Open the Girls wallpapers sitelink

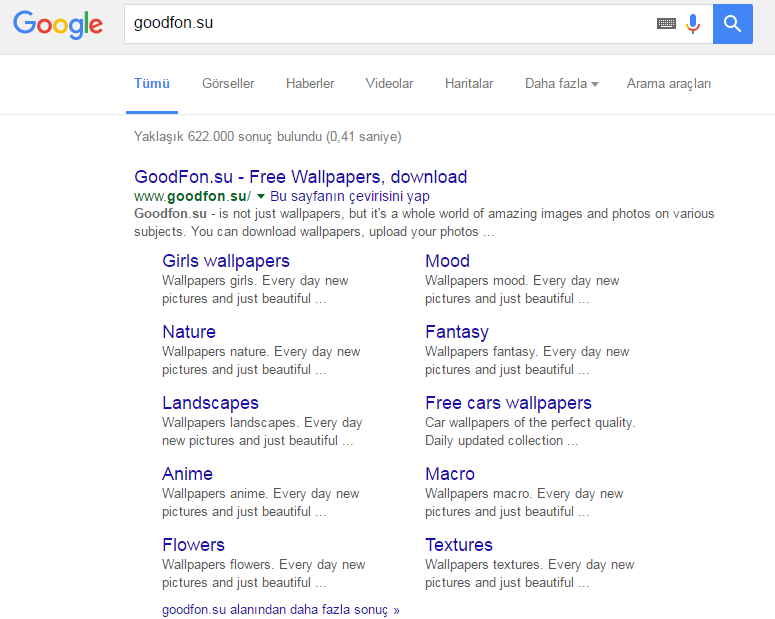point(226,261)
